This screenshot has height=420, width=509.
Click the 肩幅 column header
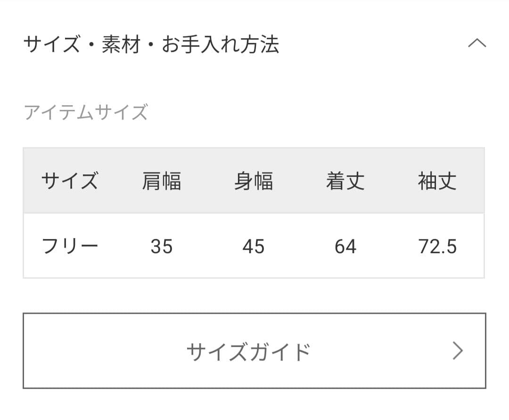pos(162,181)
